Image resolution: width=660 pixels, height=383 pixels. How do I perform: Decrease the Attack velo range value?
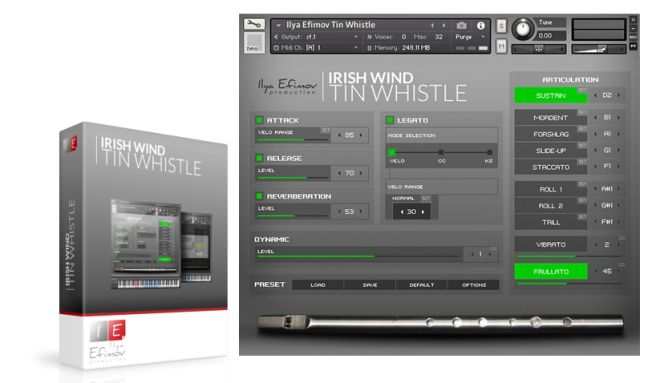339,135
